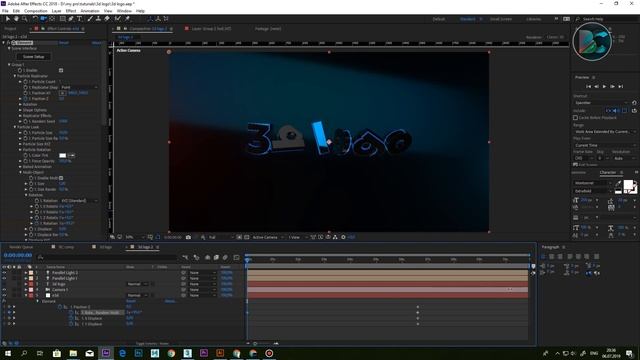Open the File menu
The height and width of the screenshot is (360, 640).
5,11
